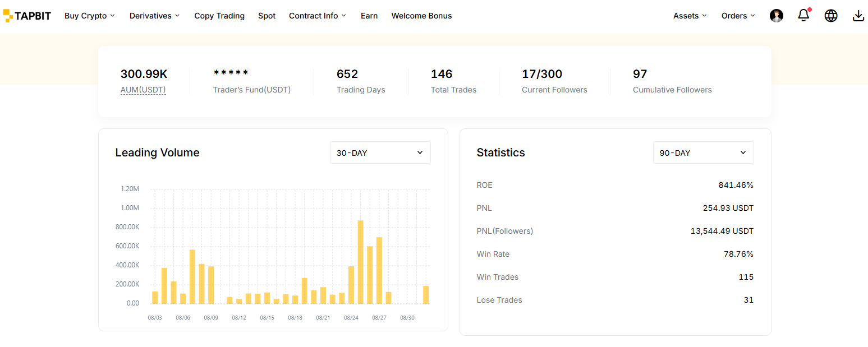The width and height of the screenshot is (868, 347).
Task: Open the Orders dropdown
Action: (x=738, y=16)
